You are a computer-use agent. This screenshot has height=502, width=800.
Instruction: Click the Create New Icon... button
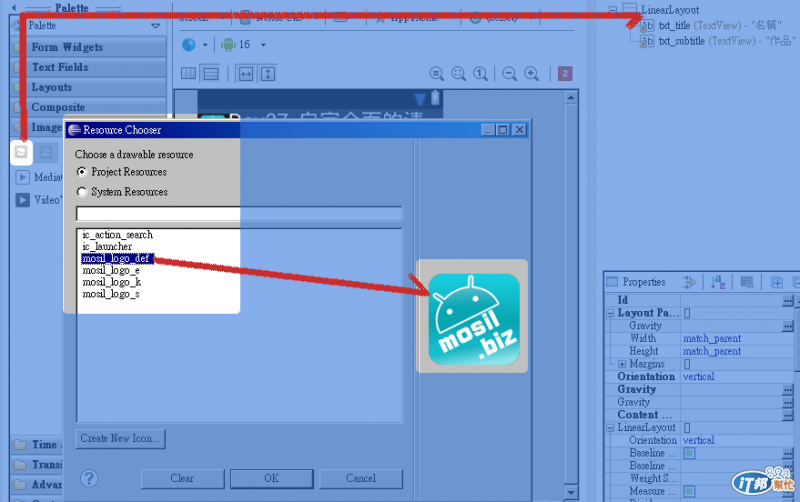click(120, 438)
